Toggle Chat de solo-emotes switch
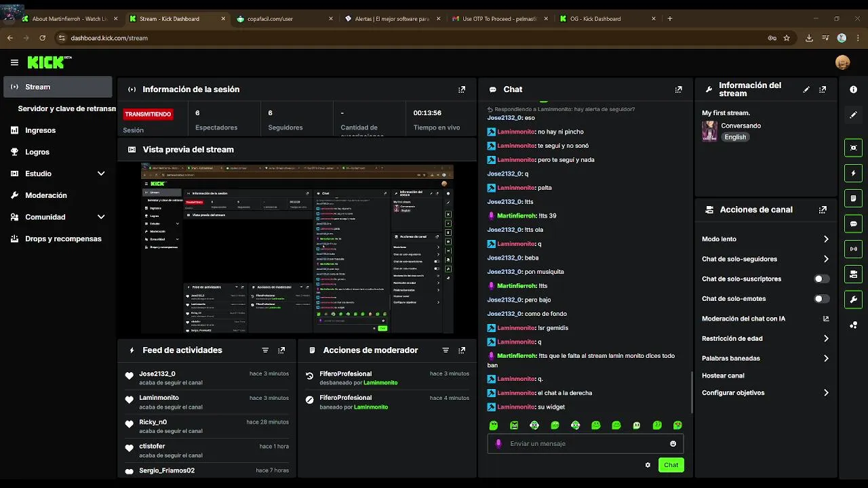 tap(821, 299)
